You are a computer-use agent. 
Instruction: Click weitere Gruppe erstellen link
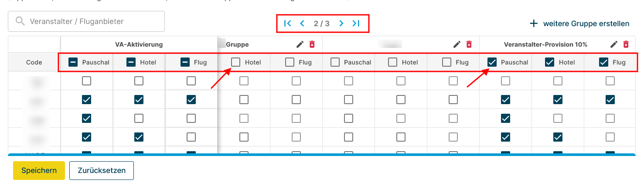(586, 24)
